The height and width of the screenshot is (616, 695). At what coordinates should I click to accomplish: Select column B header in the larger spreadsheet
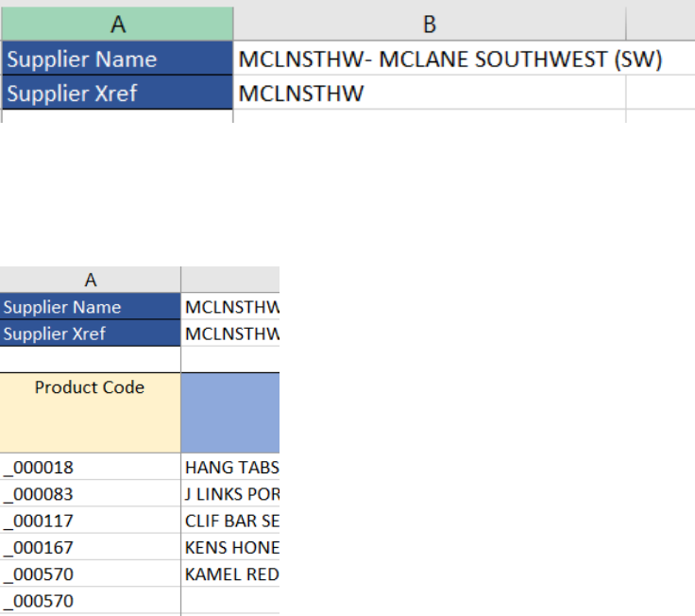pos(430,24)
